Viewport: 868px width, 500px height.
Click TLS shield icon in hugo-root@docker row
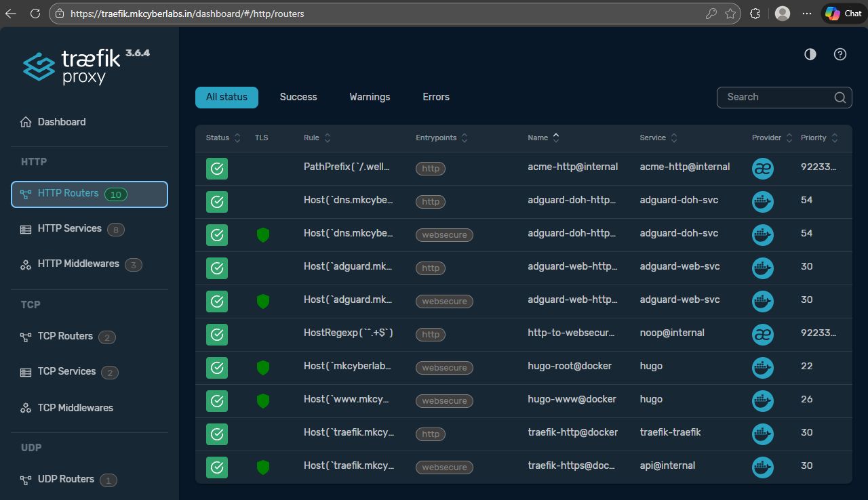[263, 368]
